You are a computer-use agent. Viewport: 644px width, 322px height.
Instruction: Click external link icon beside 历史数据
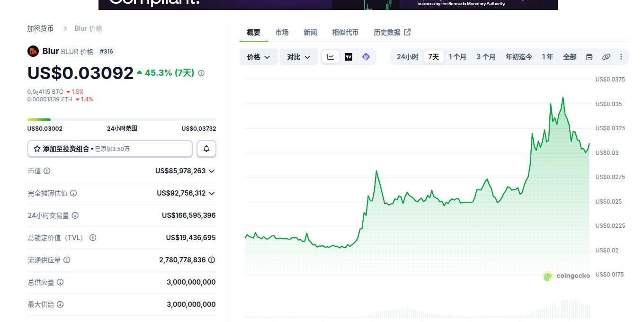407,32
